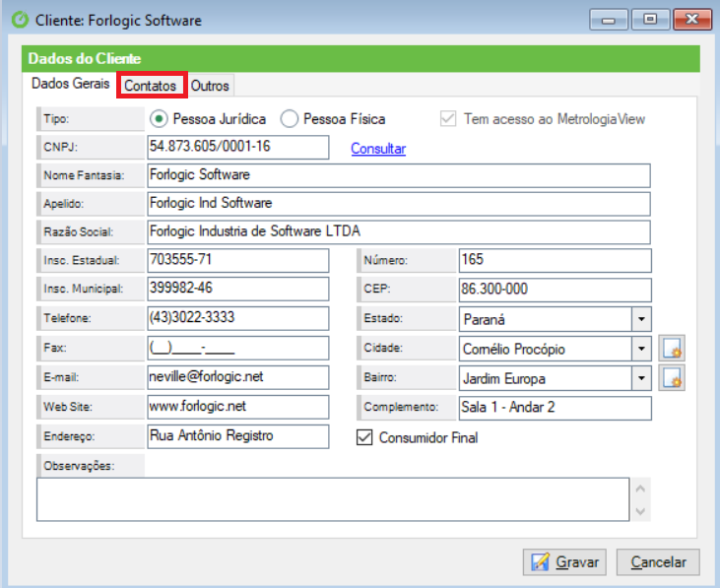Click the CNPJ input field

pos(237,148)
